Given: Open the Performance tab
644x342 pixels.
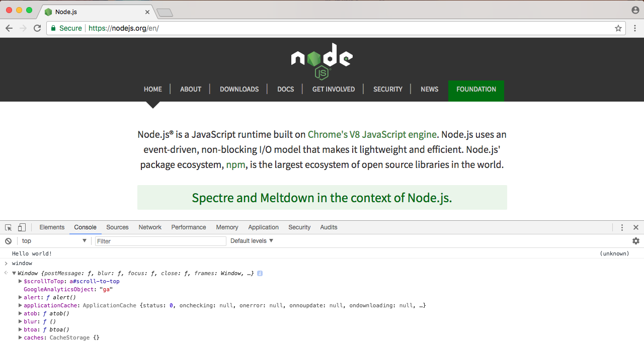Looking at the screenshot, I should 189,227.
